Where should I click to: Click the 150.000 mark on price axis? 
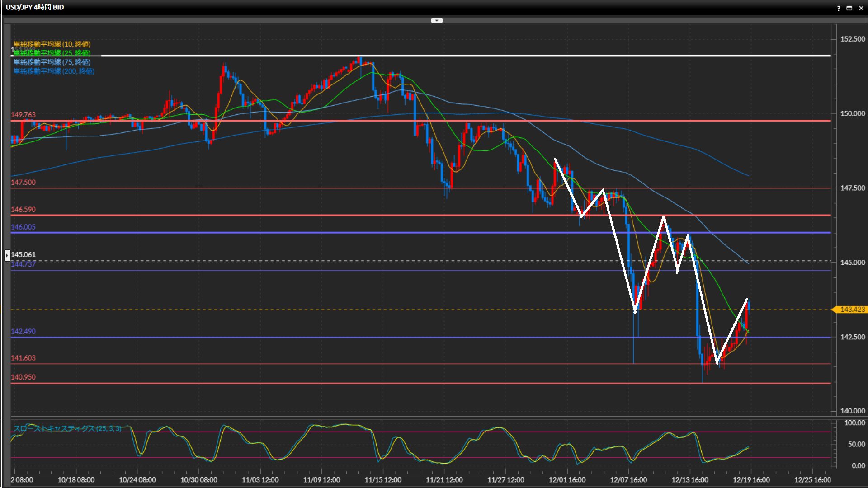[x=852, y=113]
